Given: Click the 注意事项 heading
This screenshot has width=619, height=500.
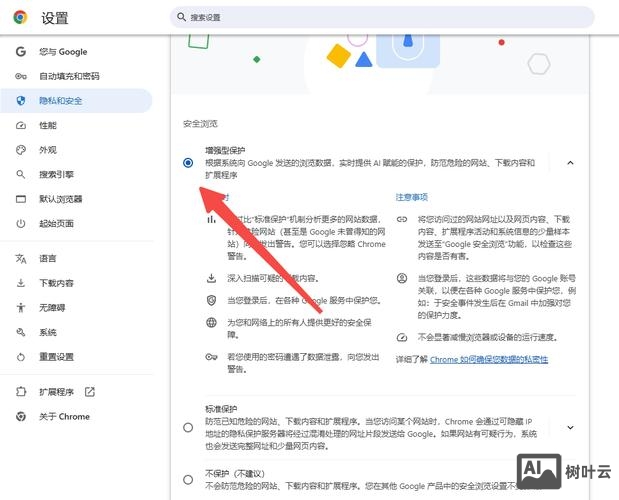Looking at the screenshot, I should [x=412, y=197].
